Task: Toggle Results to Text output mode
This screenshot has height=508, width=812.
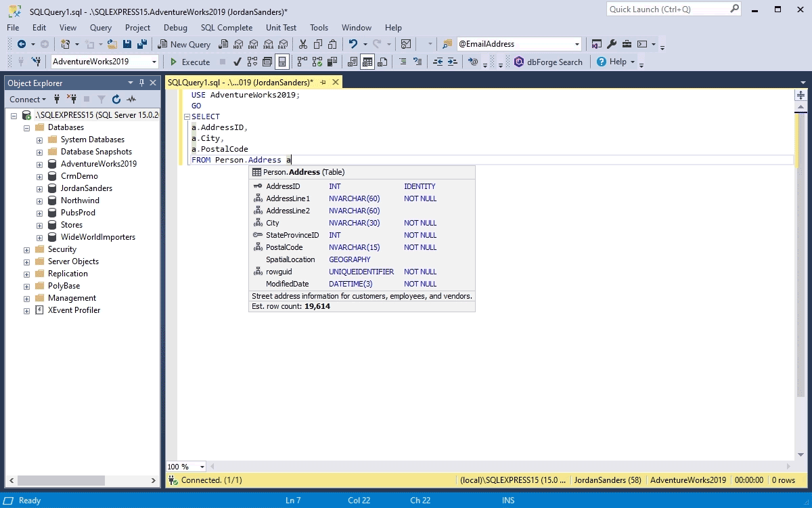Action: [x=353, y=62]
